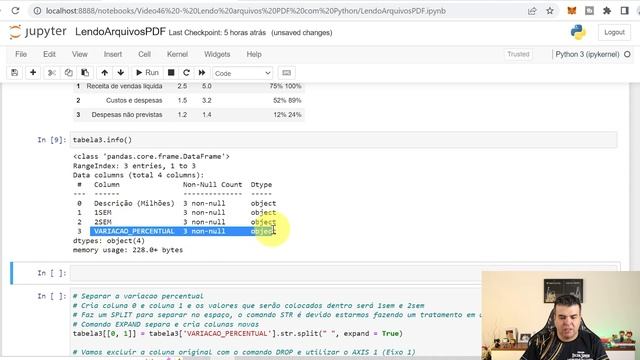Click the webcam video overlay of presenter
Image resolution: width=640 pixels, height=360 pixels.
pos(560,316)
